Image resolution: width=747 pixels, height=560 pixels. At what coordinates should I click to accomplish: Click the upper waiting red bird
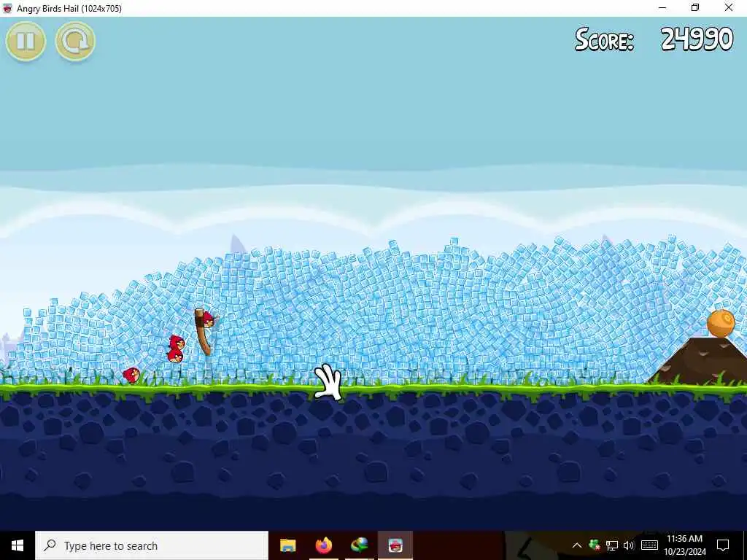(177, 342)
